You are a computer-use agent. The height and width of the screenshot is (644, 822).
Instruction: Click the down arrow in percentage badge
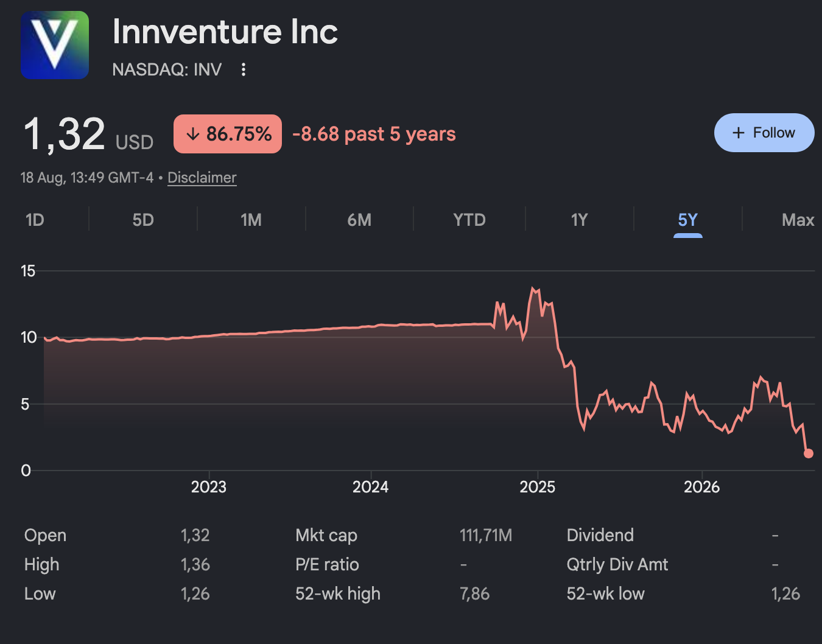point(193,134)
